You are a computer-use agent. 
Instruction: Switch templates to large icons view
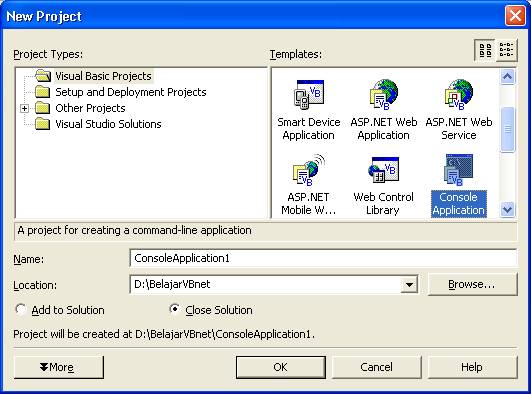(x=485, y=50)
